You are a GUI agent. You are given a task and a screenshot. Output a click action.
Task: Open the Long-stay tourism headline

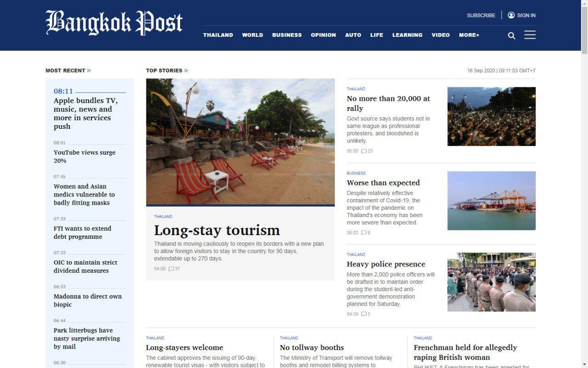click(217, 230)
